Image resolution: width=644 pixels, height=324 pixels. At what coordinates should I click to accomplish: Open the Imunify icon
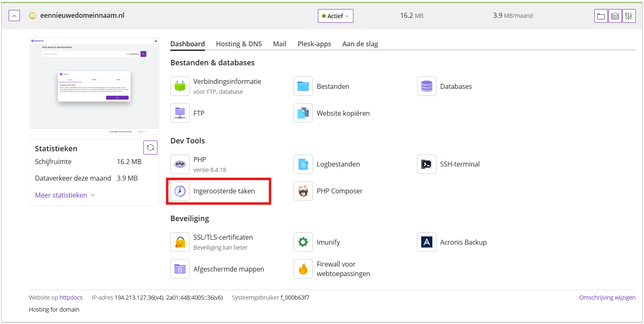point(303,242)
